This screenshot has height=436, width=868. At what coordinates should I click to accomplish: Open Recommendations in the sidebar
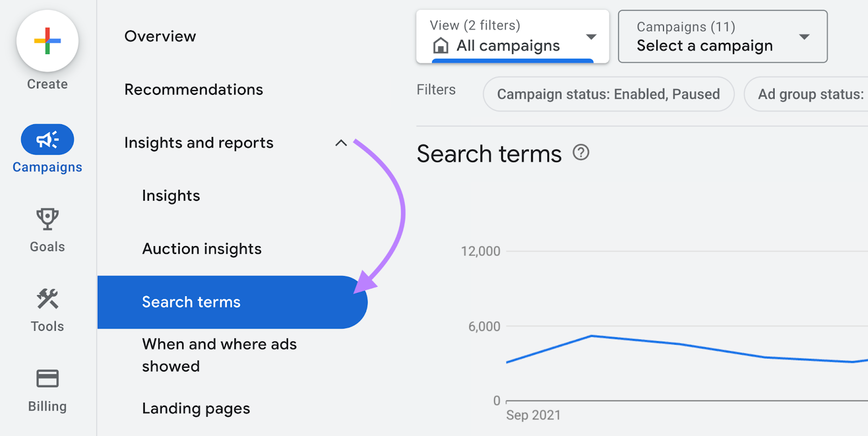point(194,89)
